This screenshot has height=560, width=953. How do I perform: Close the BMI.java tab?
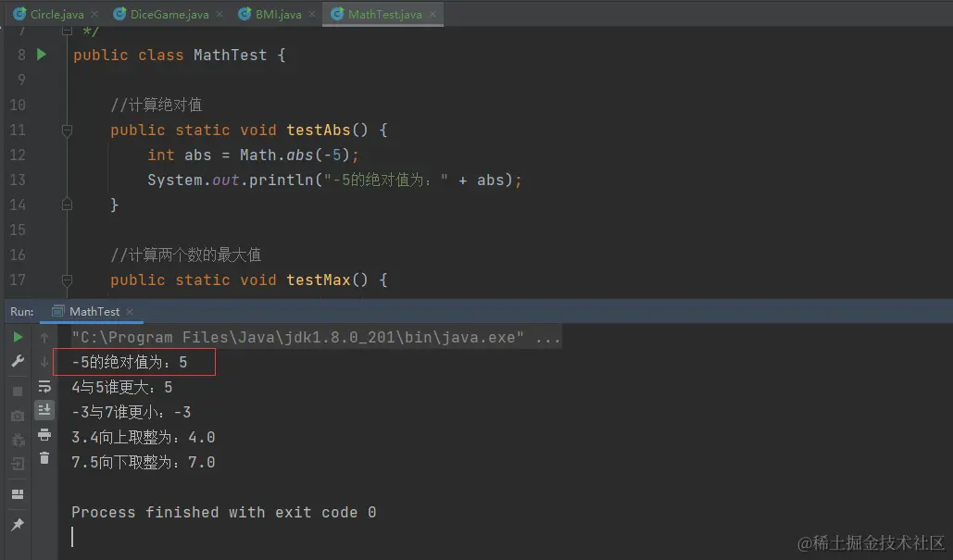click(312, 14)
